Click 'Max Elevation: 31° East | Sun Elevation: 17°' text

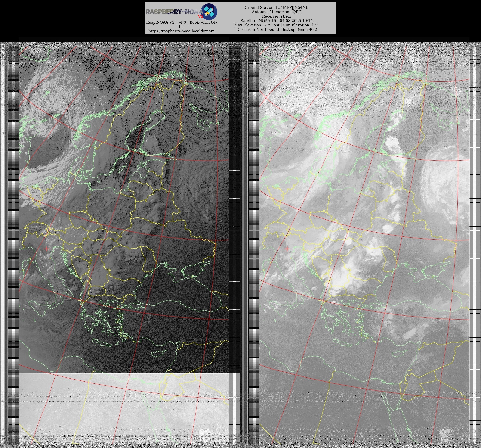coord(276,25)
